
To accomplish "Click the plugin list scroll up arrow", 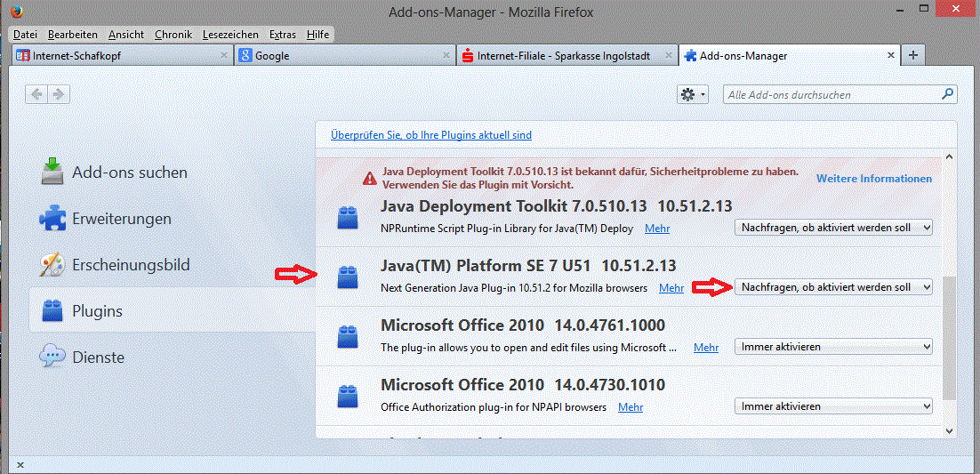I will pos(950,157).
